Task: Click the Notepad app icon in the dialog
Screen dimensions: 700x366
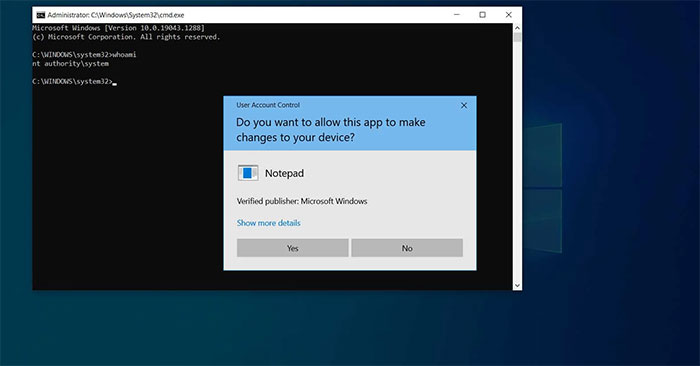Action: [x=248, y=173]
